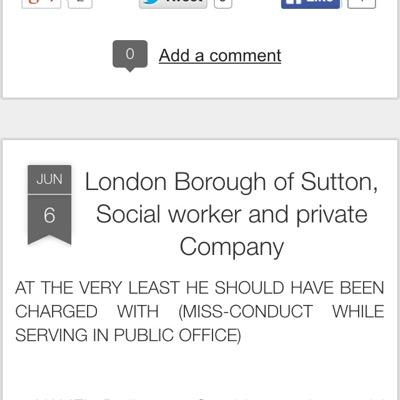Open the London Borough of Sutton post title
This screenshot has width=400, height=400.
tap(232, 214)
